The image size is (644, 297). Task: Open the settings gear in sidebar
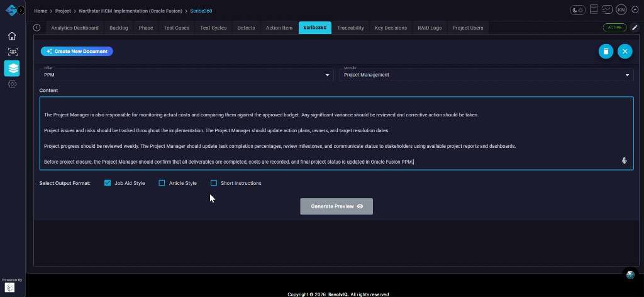[x=13, y=84]
